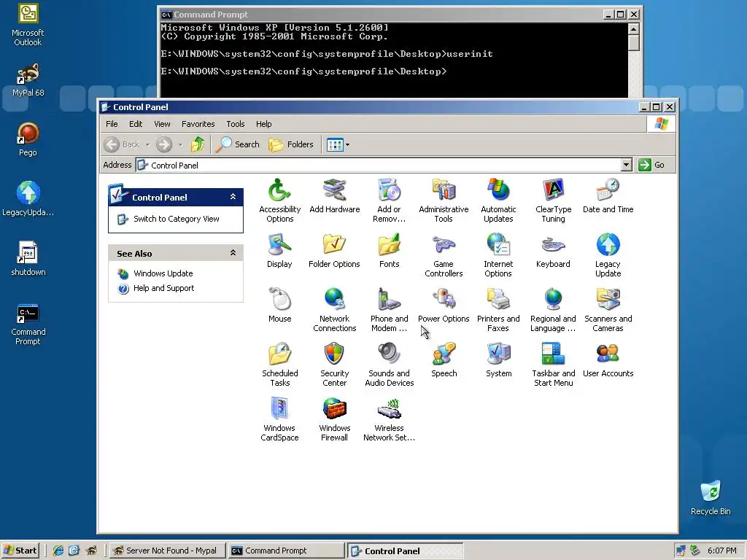The height and width of the screenshot is (560, 747).
Task: Open Power Options icon
Action: 444,305
